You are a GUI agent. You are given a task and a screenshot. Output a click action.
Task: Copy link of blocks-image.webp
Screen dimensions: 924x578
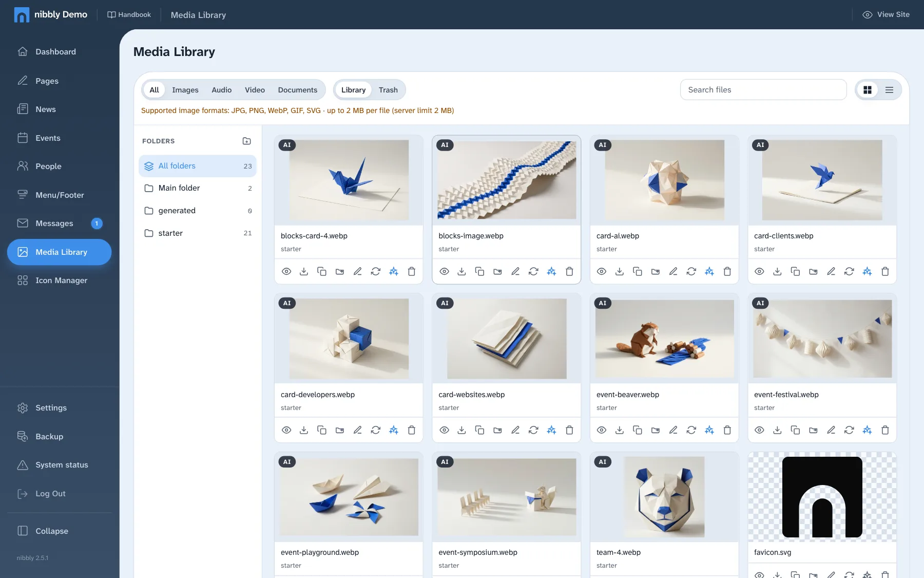tap(479, 271)
